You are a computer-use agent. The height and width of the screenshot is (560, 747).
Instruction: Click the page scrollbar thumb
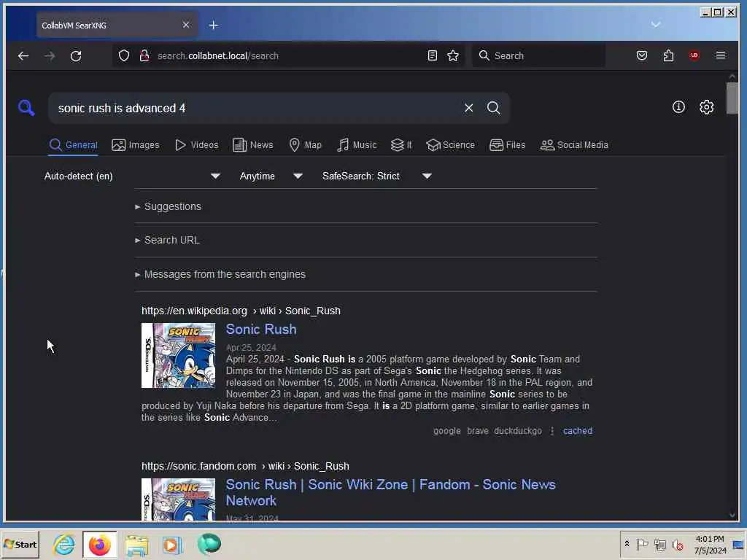click(732, 98)
